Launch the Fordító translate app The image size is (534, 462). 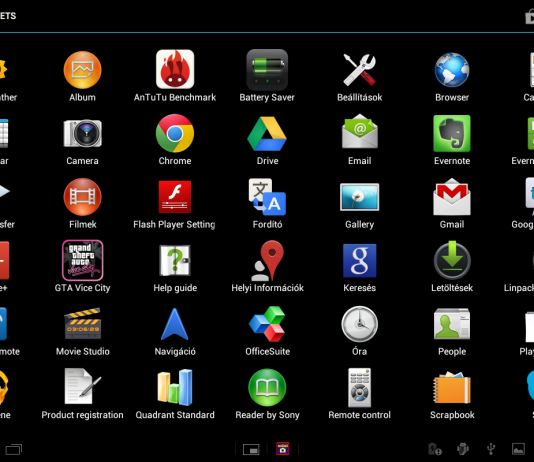(267, 197)
